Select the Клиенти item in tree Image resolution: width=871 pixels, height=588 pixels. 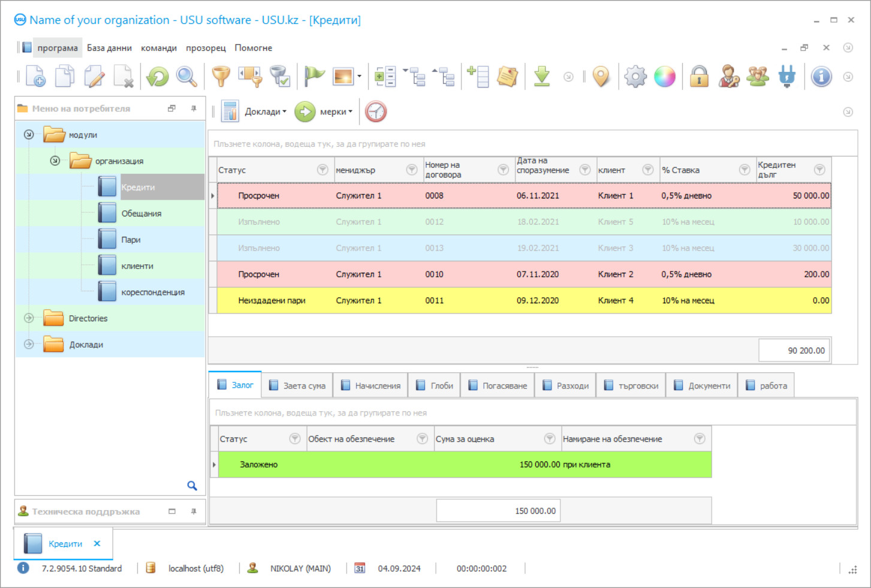137,266
